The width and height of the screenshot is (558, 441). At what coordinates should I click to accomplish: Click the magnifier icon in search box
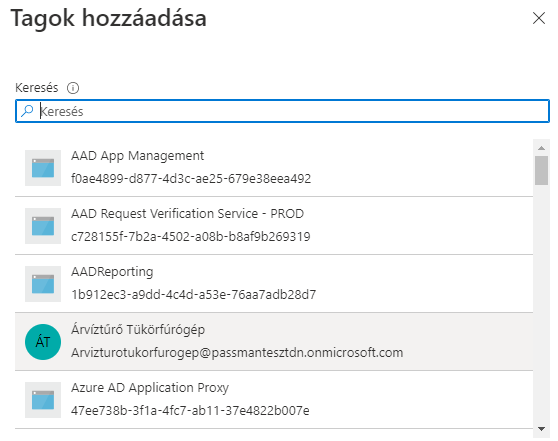click(x=27, y=111)
